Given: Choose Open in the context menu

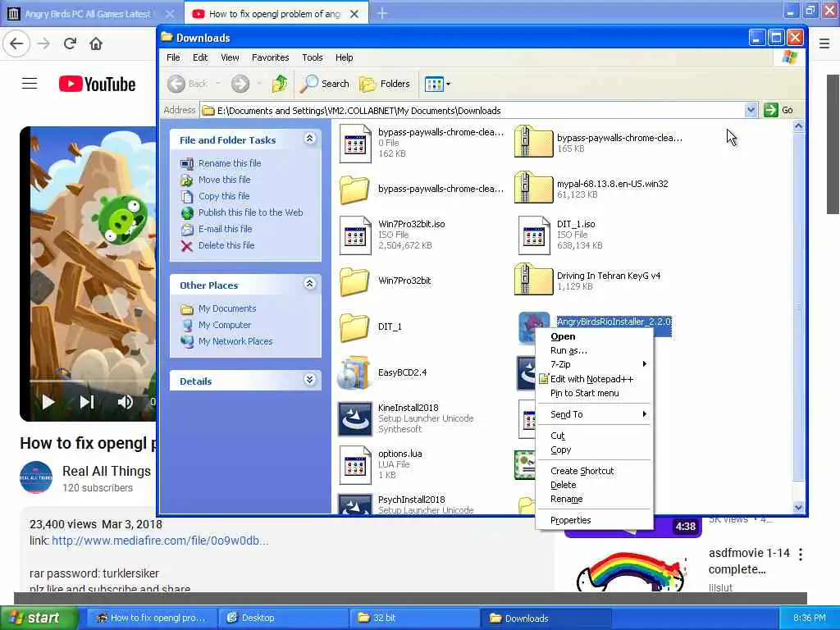Looking at the screenshot, I should click(x=595, y=336).
